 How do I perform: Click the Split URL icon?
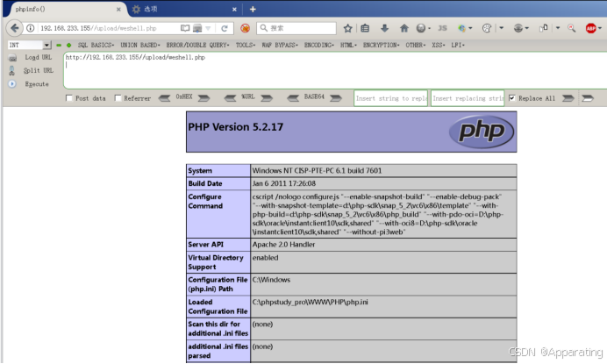click(11, 71)
